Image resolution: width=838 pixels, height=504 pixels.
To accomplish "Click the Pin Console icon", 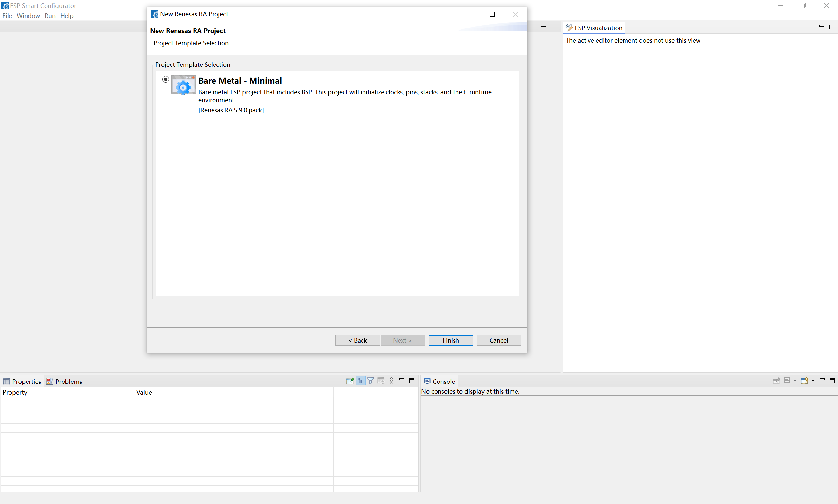I will (776, 381).
